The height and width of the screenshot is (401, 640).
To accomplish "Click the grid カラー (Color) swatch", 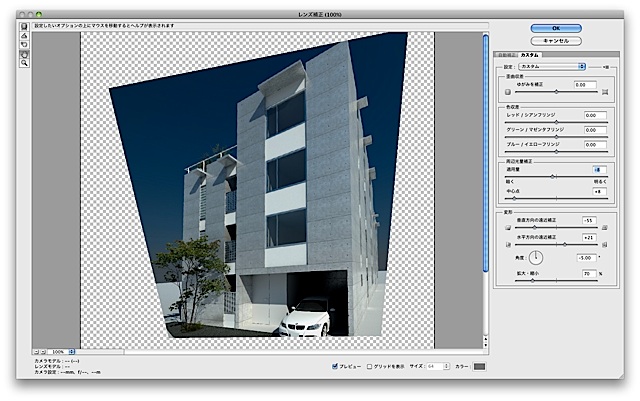I will [x=479, y=366].
